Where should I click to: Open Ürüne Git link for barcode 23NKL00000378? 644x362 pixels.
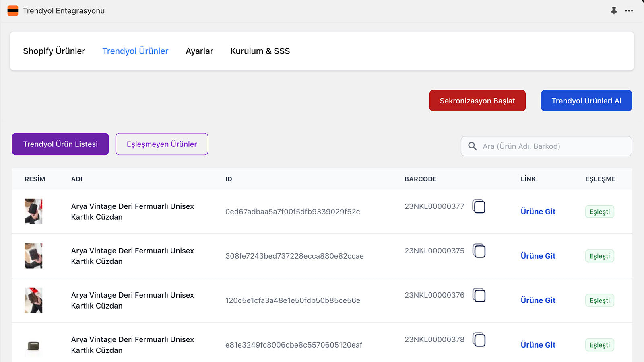[x=537, y=345]
